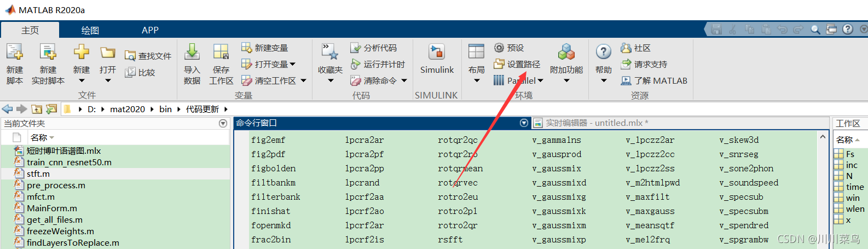Click Find Files (查找文件)
This screenshot has height=249, width=868.
pyautogui.click(x=148, y=56)
